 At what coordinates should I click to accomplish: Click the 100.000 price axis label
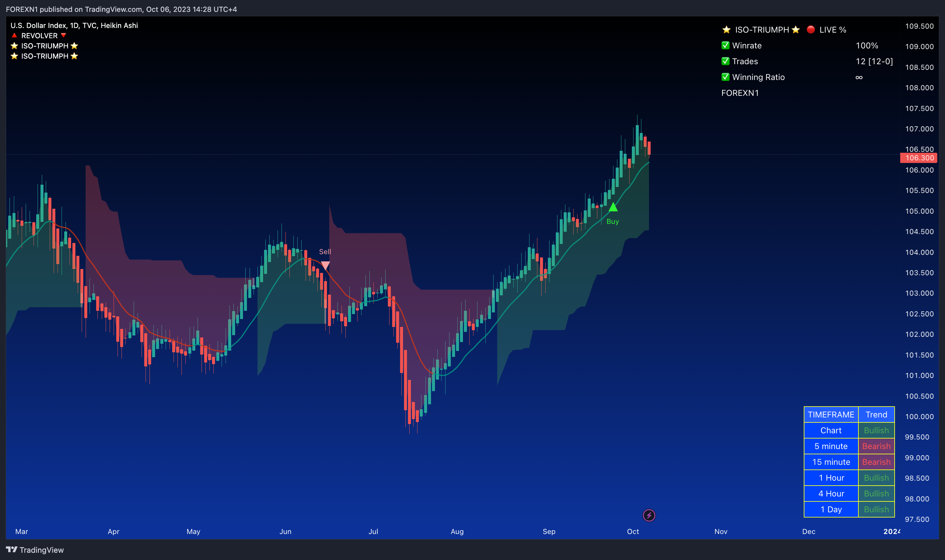(x=919, y=416)
